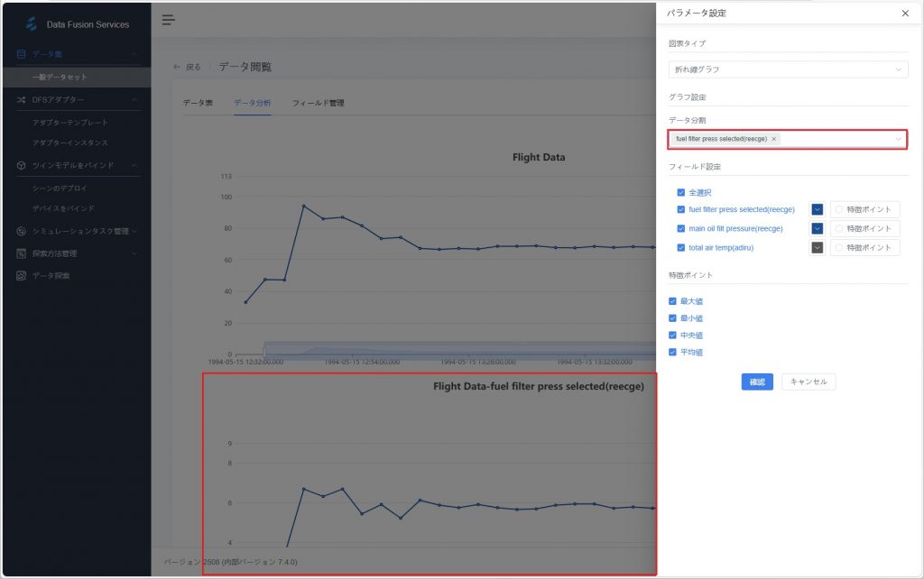Open color picker for fuel filter press

point(817,209)
